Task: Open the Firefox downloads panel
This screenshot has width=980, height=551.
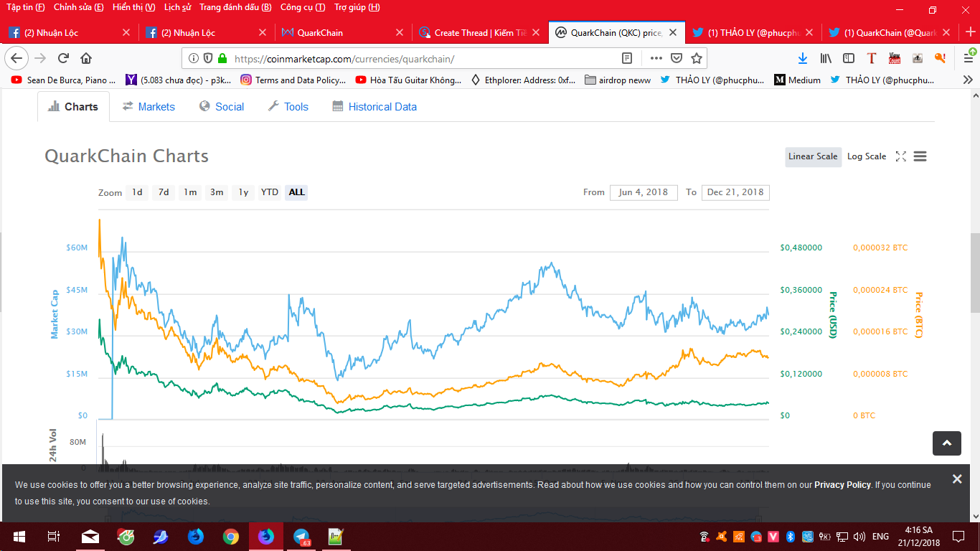Action: [x=803, y=58]
